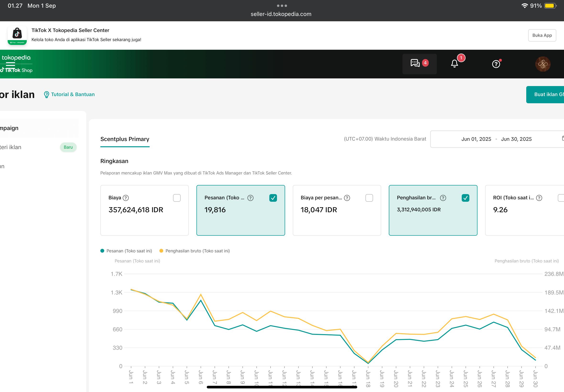Open the chat messages icon

[415, 63]
